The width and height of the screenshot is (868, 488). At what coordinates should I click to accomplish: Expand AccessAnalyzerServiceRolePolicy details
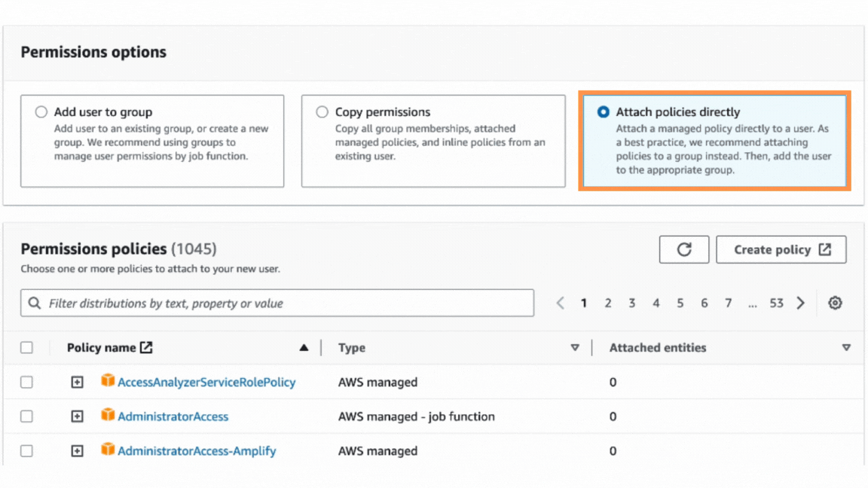(x=77, y=382)
